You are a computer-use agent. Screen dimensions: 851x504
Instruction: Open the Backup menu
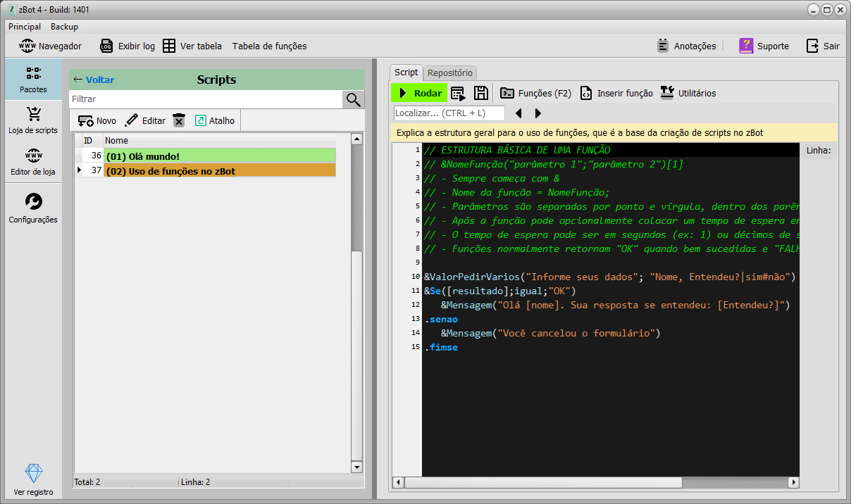coord(64,27)
